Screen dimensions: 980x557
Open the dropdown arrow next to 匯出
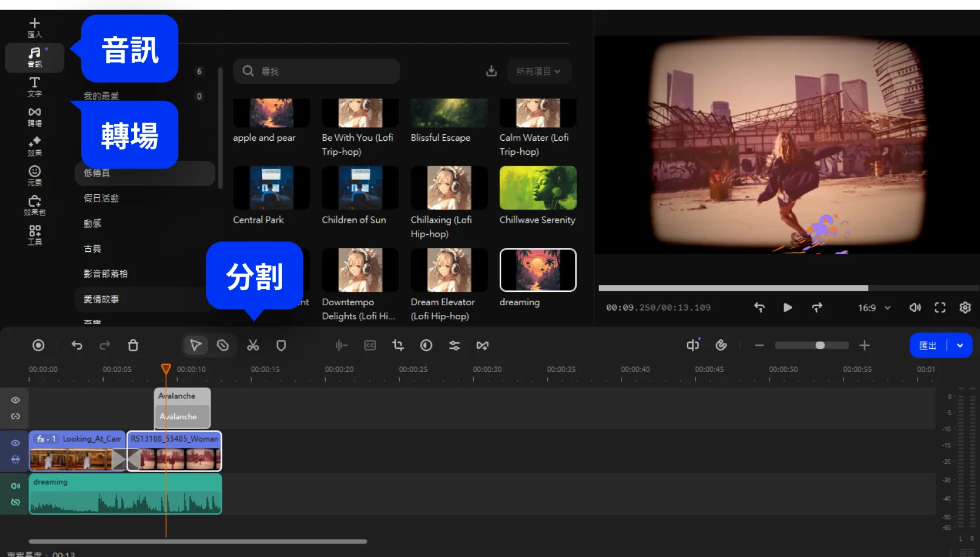(x=960, y=345)
